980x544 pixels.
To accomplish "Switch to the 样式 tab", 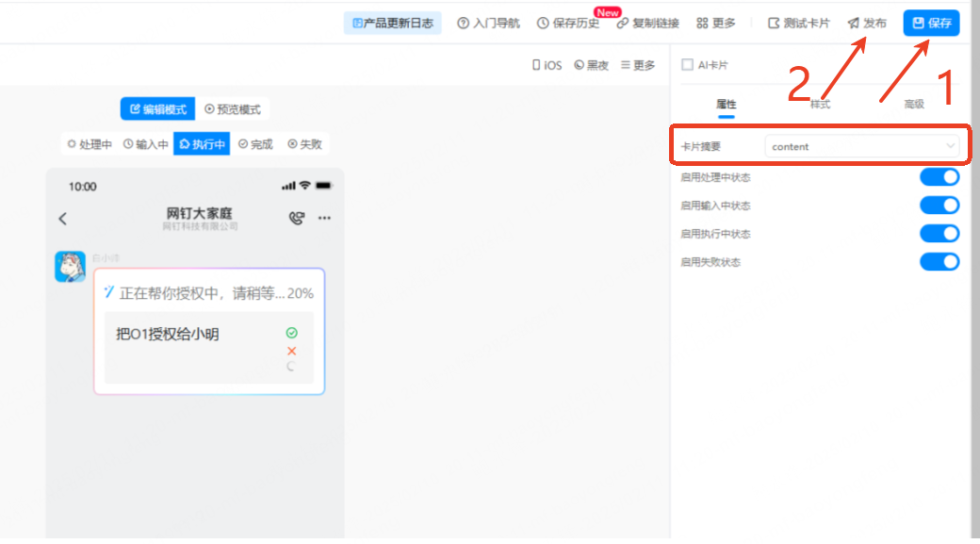I will coord(820,105).
